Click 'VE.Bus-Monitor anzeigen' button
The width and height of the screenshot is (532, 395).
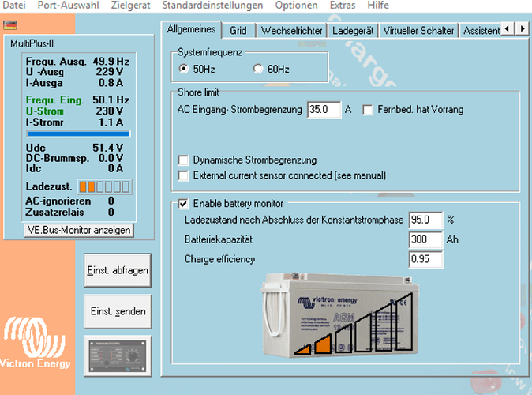pyautogui.click(x=79, y=230)
